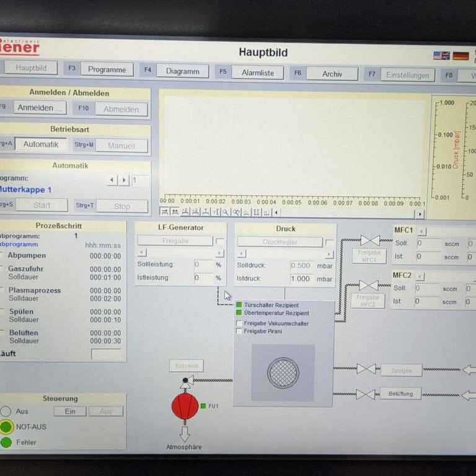Toggle the Türschalter Rezipient indicator box
This screenshot has width=476, height=476.
tap(239, 304)
